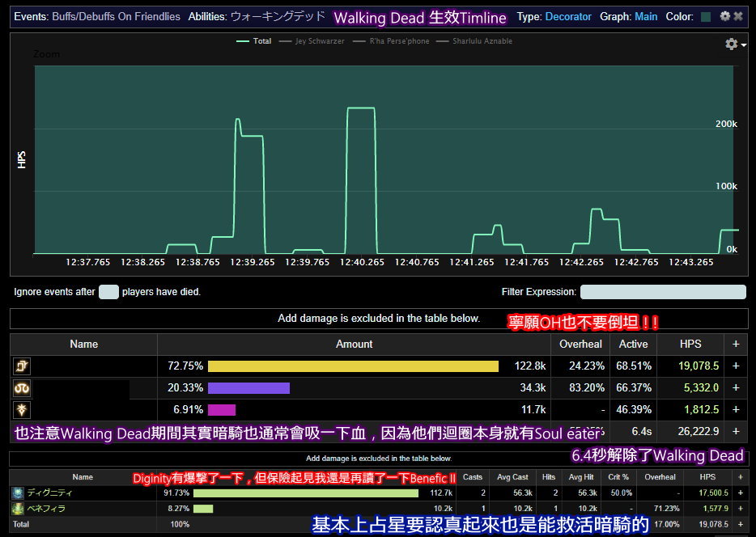Remove the pin with the X icon

pyautogui.click(x=738, y=16)
